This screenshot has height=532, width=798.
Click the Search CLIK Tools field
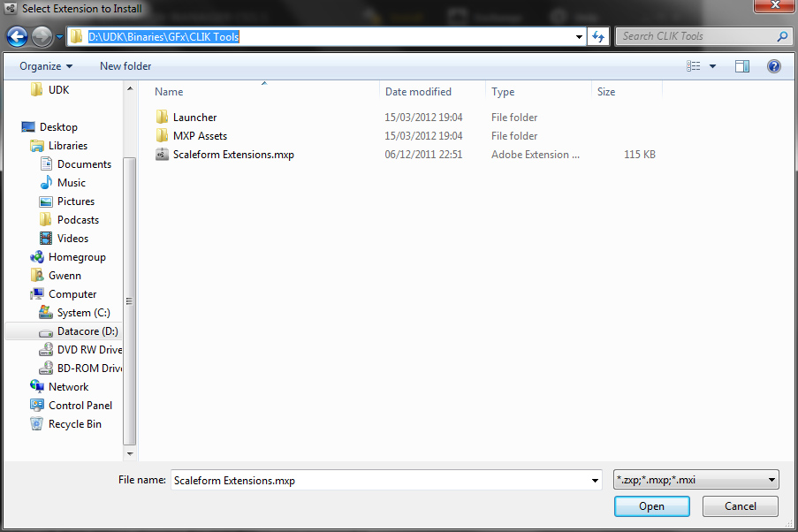pos(703,36)
